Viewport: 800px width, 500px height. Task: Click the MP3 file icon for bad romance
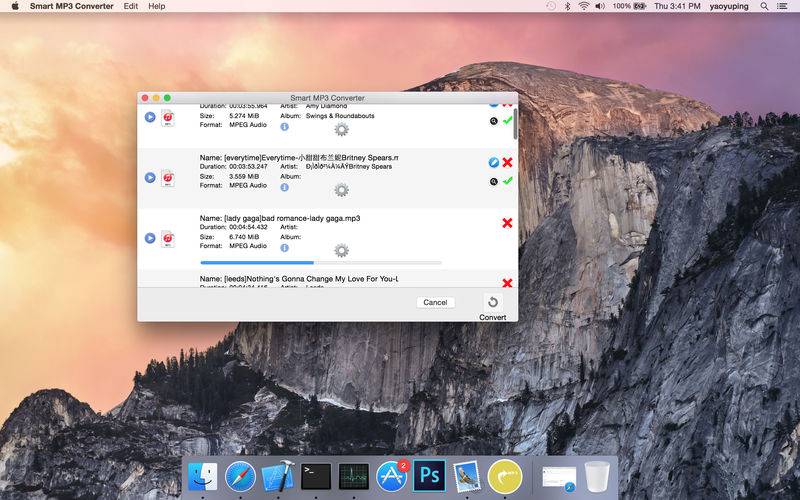(x=167, y=239)
